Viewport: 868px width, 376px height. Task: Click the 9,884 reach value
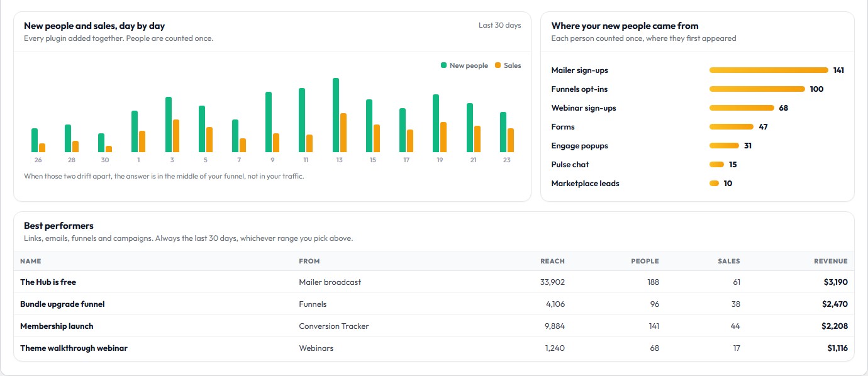(554, 326)
